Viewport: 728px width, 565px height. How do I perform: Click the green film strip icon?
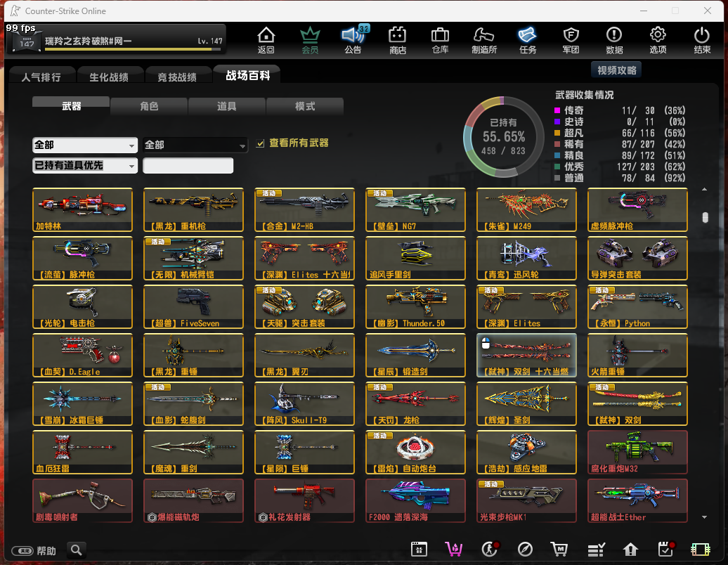pyautogui.click(x=700, y=550)
